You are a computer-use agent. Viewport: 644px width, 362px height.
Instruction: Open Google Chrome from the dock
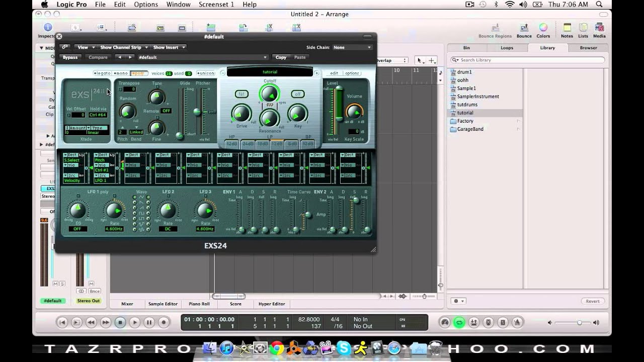click(276, 347)
